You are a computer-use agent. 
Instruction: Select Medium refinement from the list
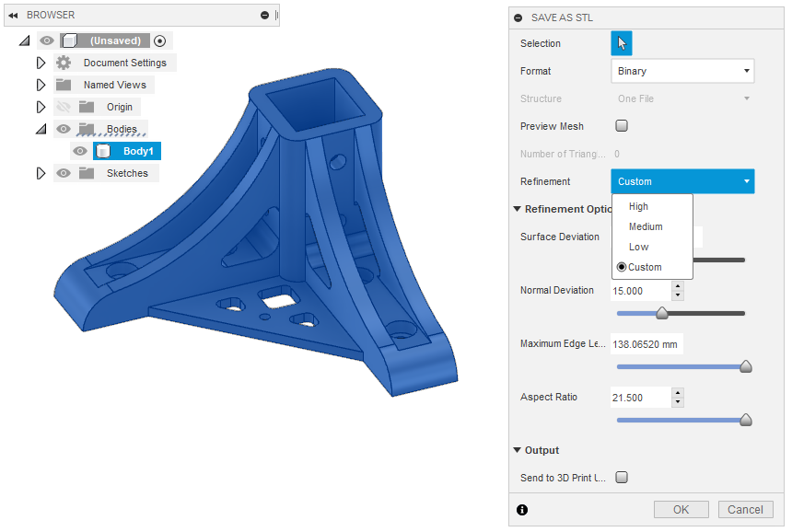click(645, 226)
